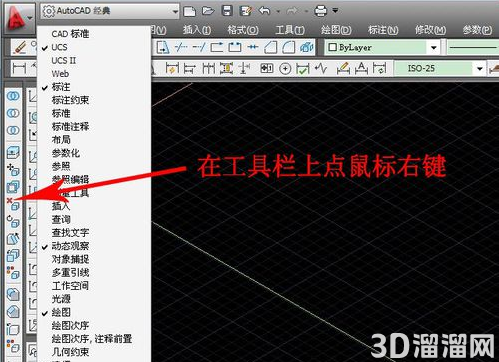The image size is (499, 362).
Task: Click the Center Mark circle icon
Action: [285, 69]
